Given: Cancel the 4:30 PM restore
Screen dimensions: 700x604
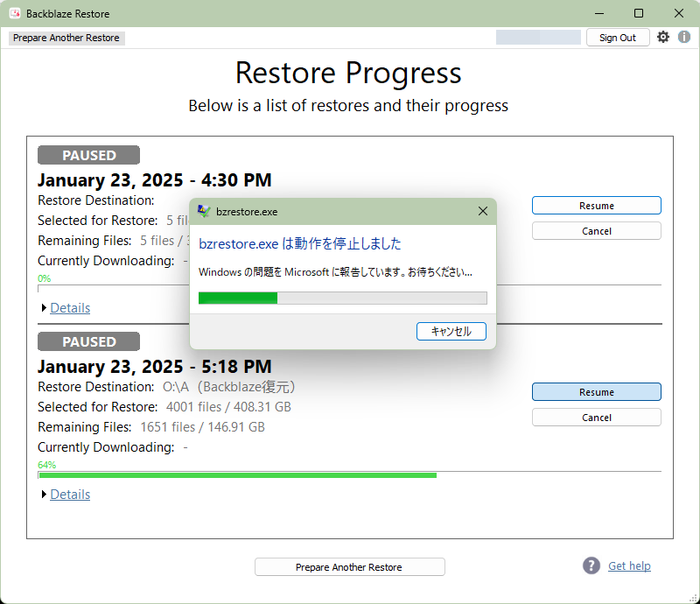Looking at the screenshot, I should coord(596,231).
